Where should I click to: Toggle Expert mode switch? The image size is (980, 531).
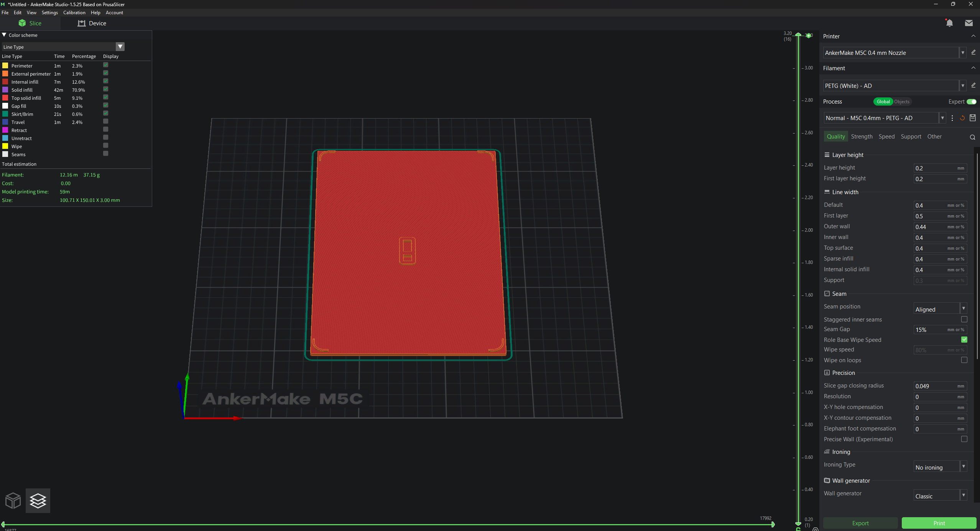[972, 102]
